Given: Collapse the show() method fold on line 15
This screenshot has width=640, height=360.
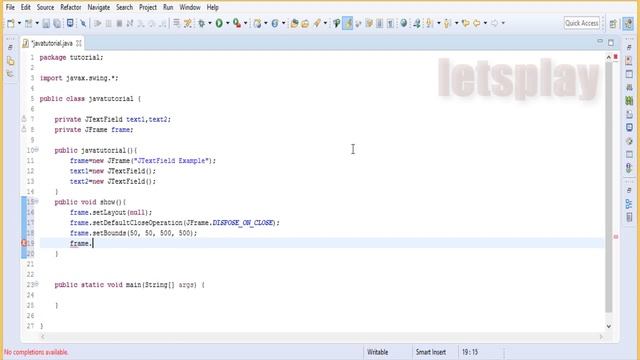Looking at the screenshot, I should click(x=36, y=201).
